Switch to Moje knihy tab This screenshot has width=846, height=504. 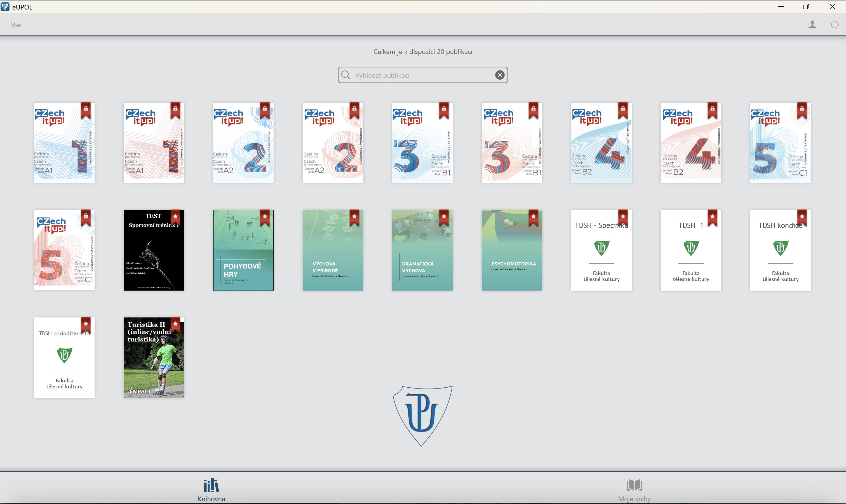(634, 489)
